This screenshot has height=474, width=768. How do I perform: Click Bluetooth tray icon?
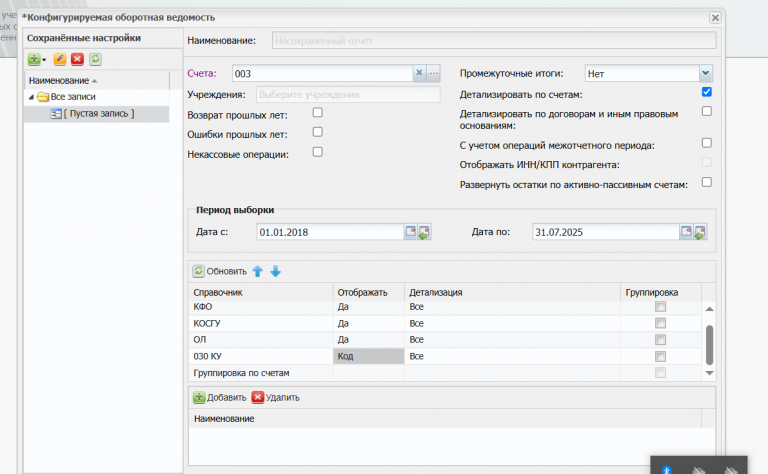click(667, 470)
